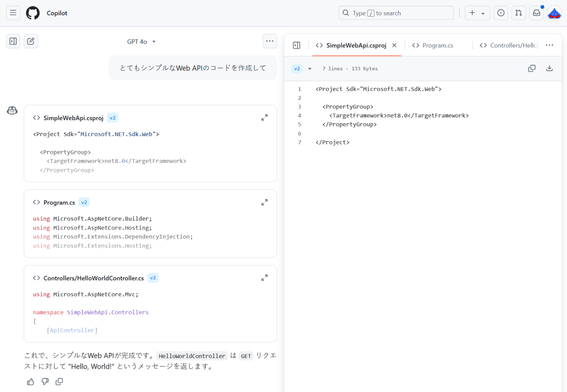Image resolution: width=567 pixels, height=392 pixels.
Task: Open the conversation options ellipsis menu
Action: (x=270, y=41)
